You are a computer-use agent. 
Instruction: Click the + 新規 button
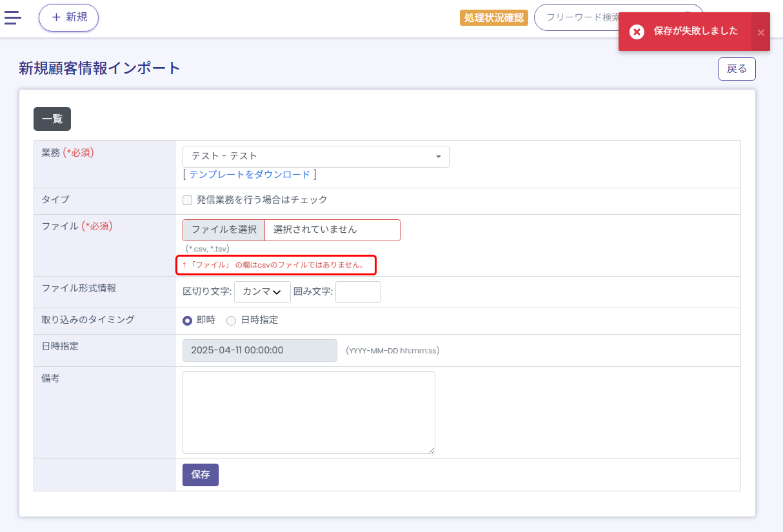(x=68, y=17)
